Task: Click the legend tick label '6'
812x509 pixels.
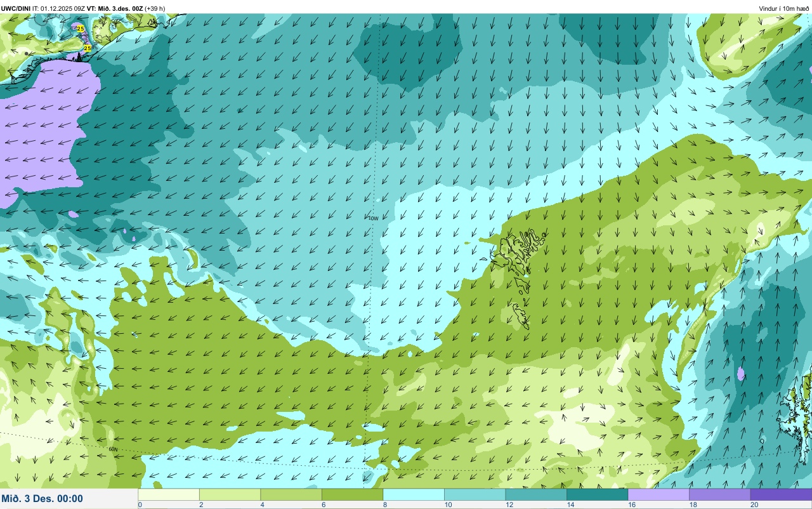Action: [322, 505]
